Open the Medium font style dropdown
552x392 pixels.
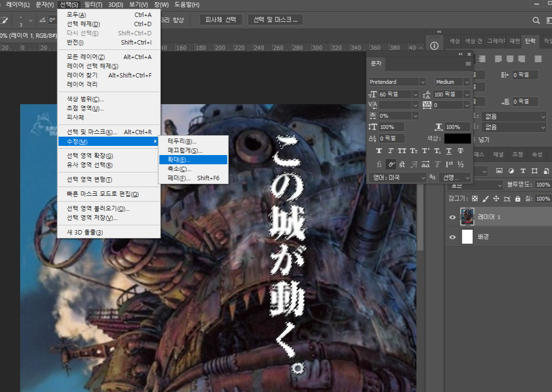(x=467, y=82)
